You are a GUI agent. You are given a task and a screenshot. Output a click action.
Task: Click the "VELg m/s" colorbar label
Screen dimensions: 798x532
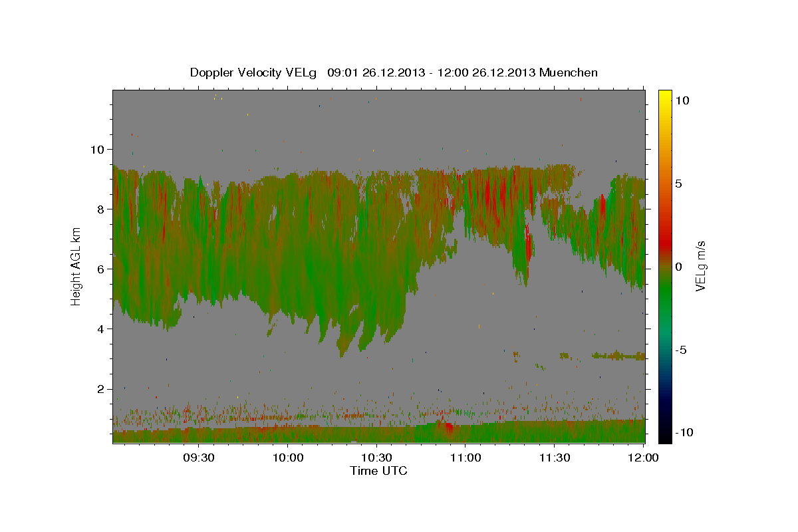pyautogui.click(x=700, y=265)
